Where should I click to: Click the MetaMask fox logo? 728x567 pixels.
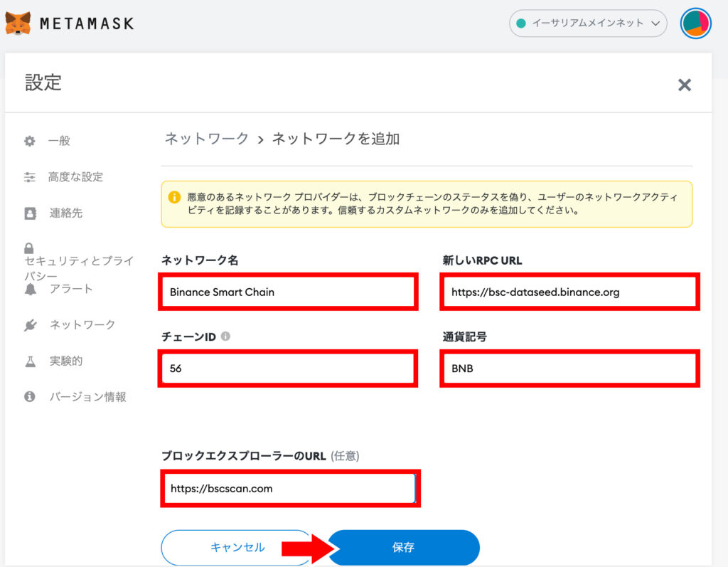click(x=18, y=23)
